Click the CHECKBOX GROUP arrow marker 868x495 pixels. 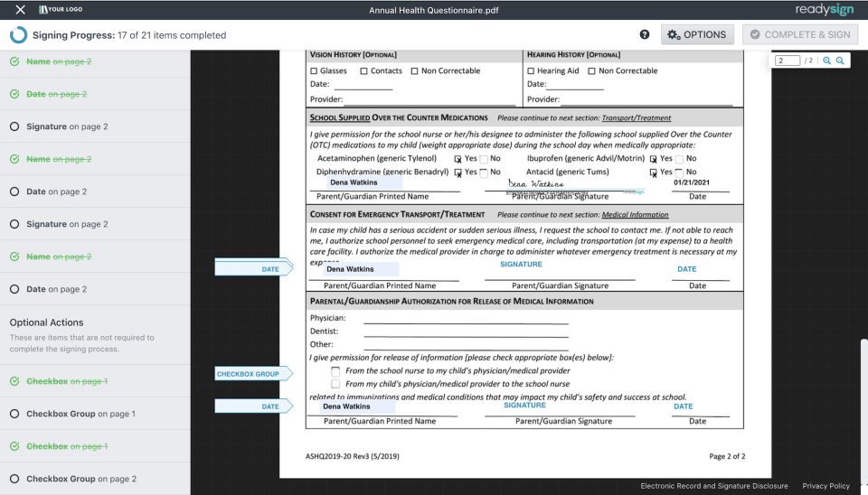click(x=253, y=374)
